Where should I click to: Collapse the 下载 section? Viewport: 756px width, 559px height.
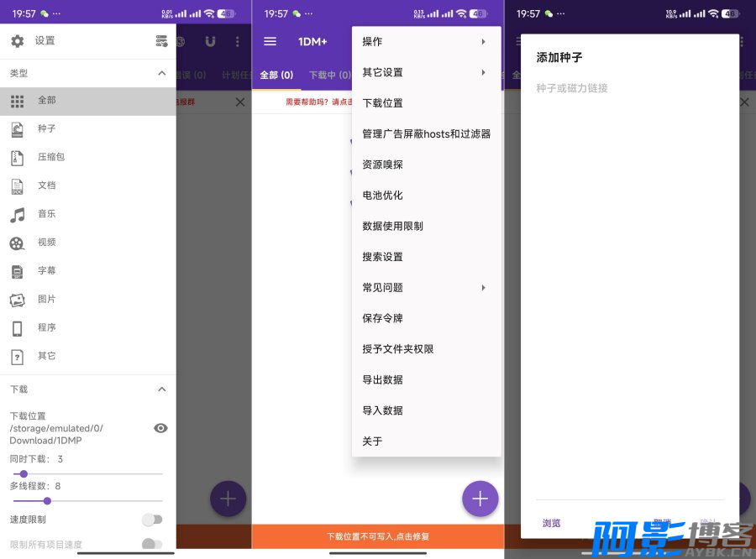[162, 389]
